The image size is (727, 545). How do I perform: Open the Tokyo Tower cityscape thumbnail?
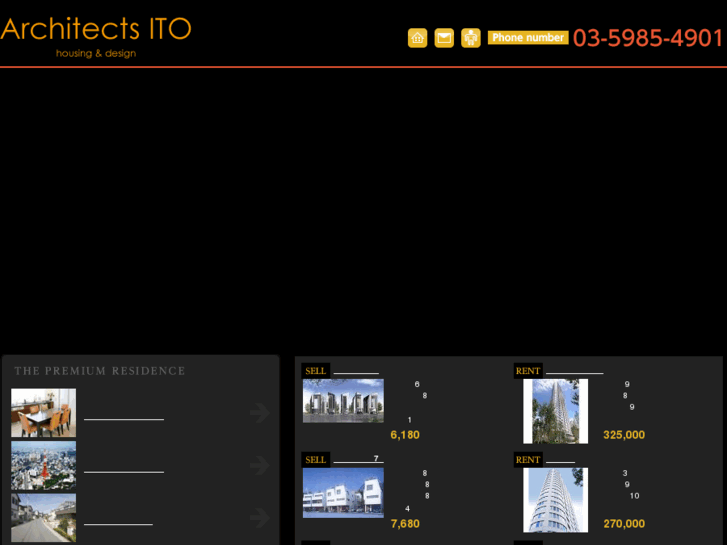tap(44, 465)
